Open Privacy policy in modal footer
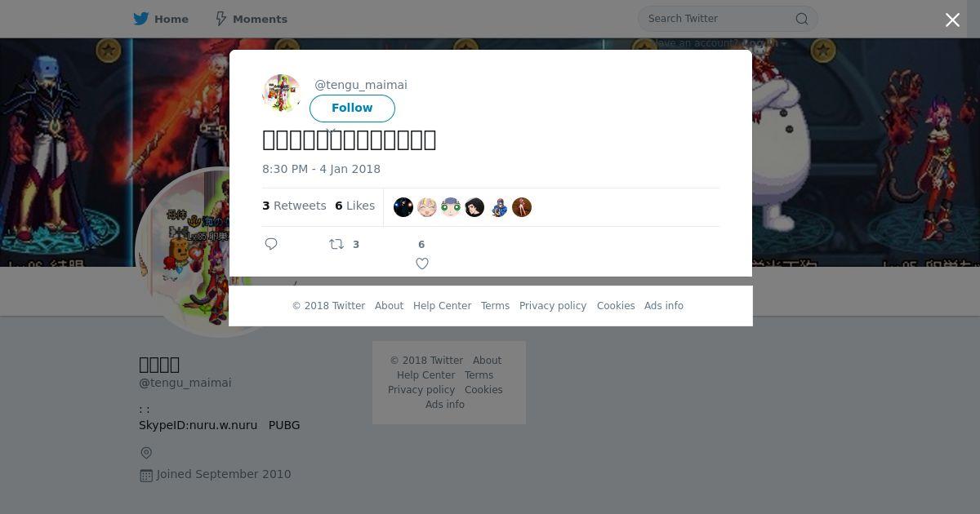Image resolution: width=980 pixels, height=514 pixels. point(553,306)
